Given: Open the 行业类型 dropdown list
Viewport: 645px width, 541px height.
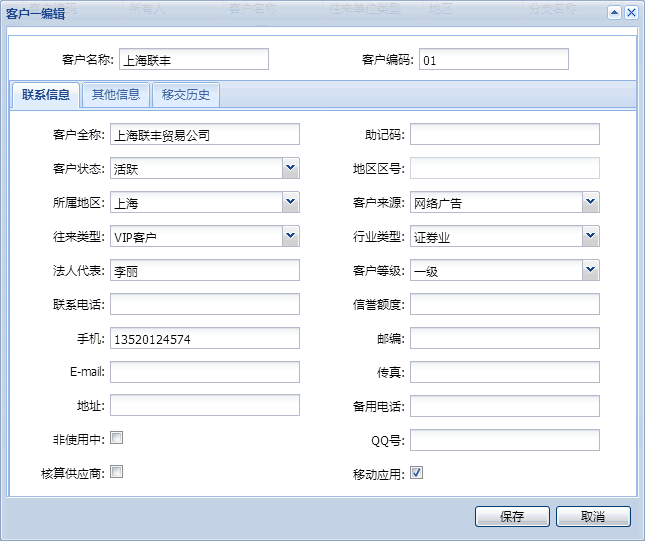Looking at the screenshot, I should click(590, 236).
